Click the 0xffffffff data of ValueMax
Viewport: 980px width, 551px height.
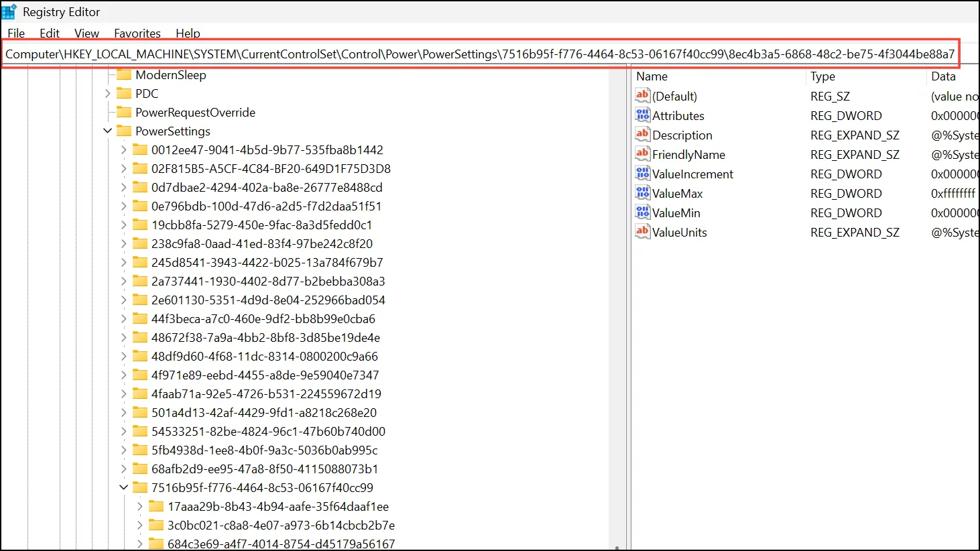(953, 193)
